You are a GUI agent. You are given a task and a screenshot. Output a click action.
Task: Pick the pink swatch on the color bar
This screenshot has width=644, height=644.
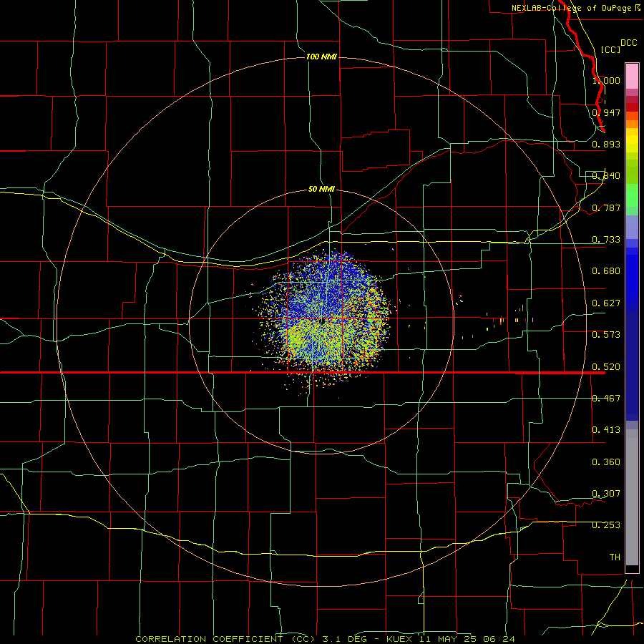tap(632, 77)
